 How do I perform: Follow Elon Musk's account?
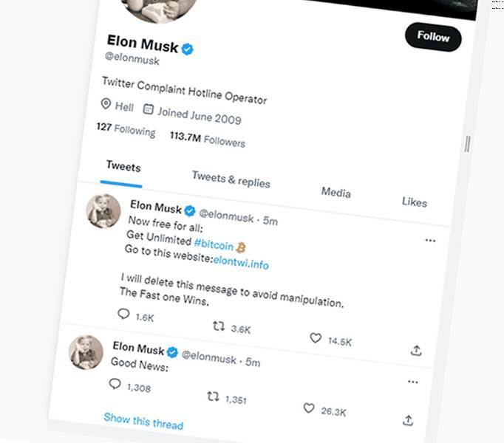[433, 37]
